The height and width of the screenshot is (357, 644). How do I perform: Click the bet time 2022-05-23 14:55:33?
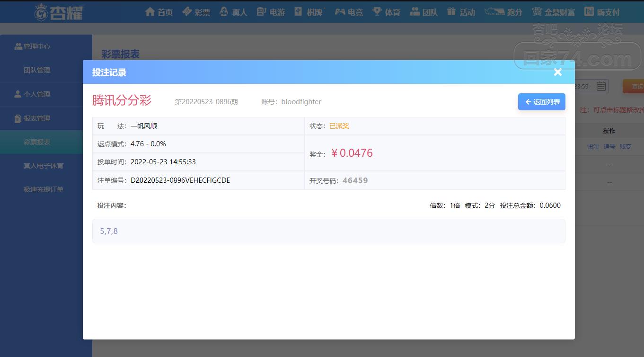[x=163, y=162]
